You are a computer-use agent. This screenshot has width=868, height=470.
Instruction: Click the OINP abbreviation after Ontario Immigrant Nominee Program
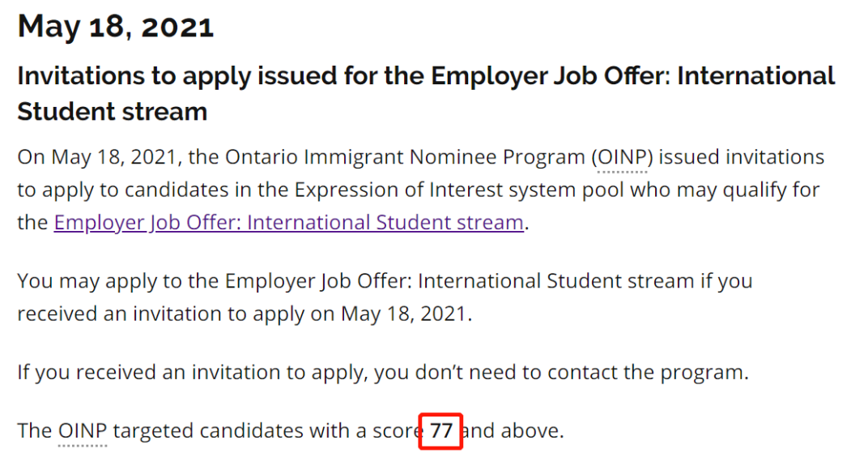click(622, 156)
